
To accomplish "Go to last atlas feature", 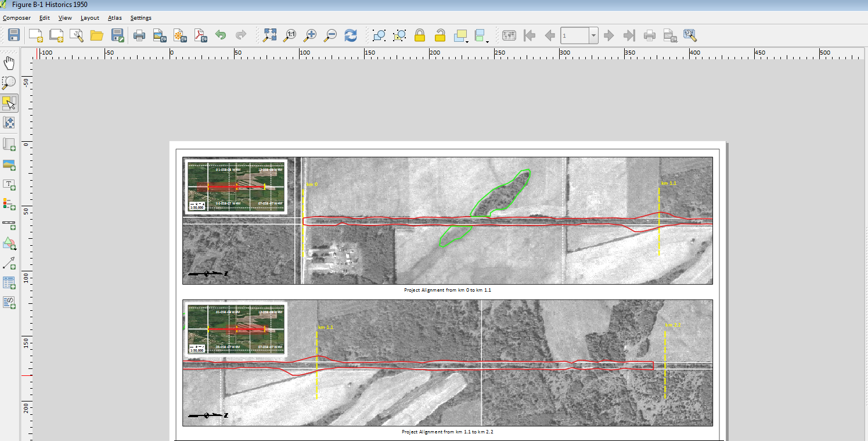I will click(x=629, y=35).
